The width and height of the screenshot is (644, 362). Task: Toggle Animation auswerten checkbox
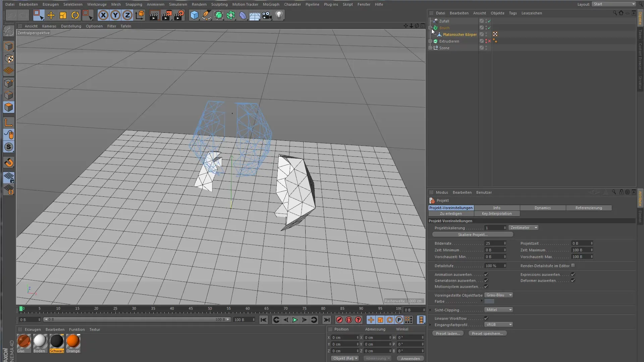tap(486, 274)
